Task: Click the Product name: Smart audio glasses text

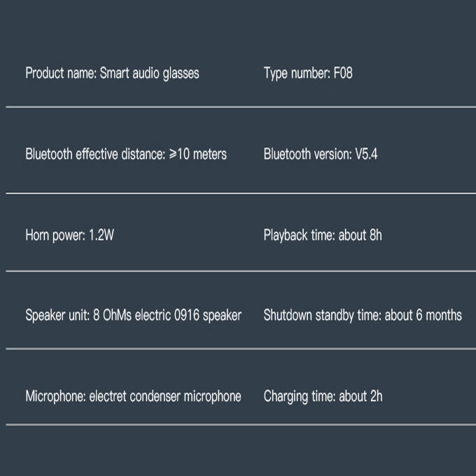Action: click(112, 73)
